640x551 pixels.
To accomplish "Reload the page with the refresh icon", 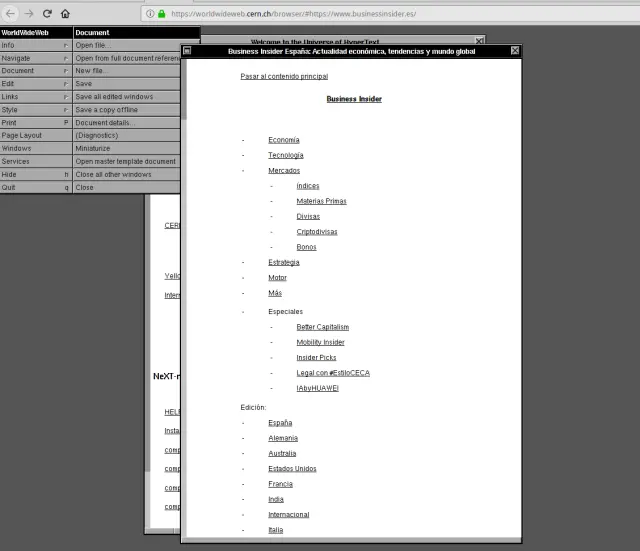I will point(47,14).
